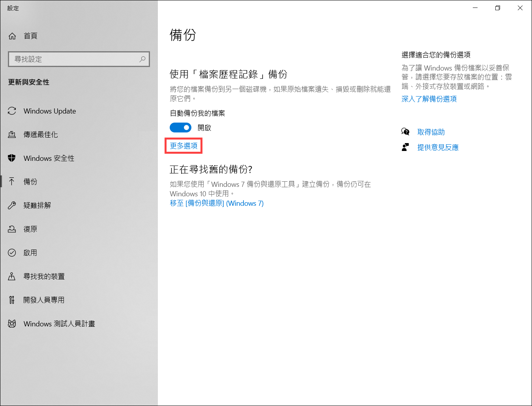The height and width of the screenshot is (406, 532).
Task: Focus the 尋找設定 search field
Action: point(79,59)
